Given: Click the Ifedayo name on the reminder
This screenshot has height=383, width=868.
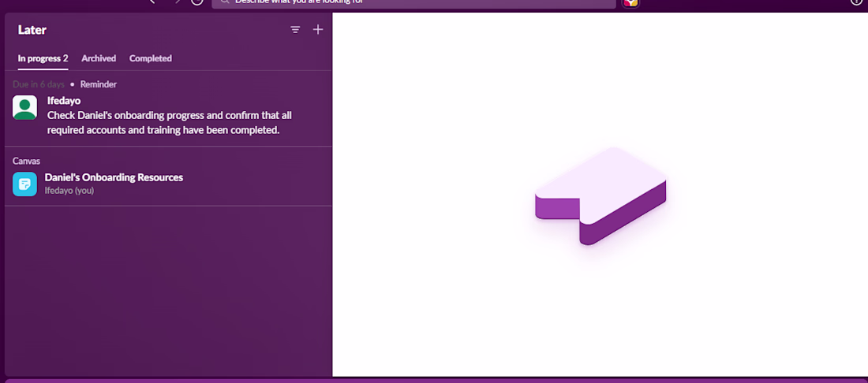Looking at the screenshot, I should pos(64,101).
